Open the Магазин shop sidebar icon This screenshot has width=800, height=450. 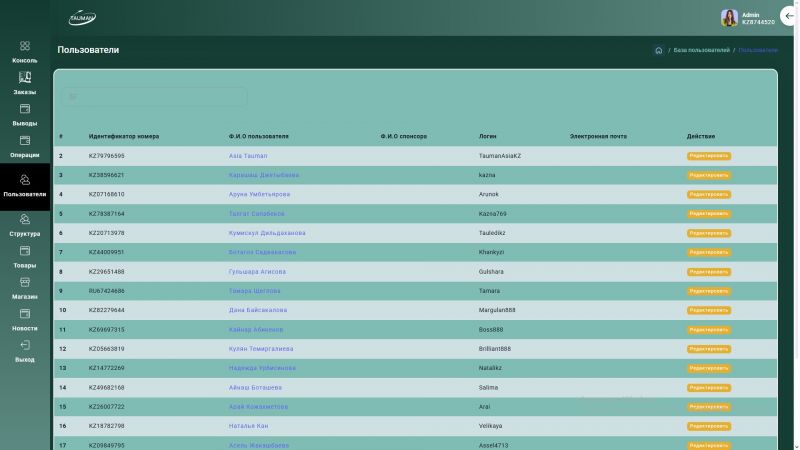[25, 283]
